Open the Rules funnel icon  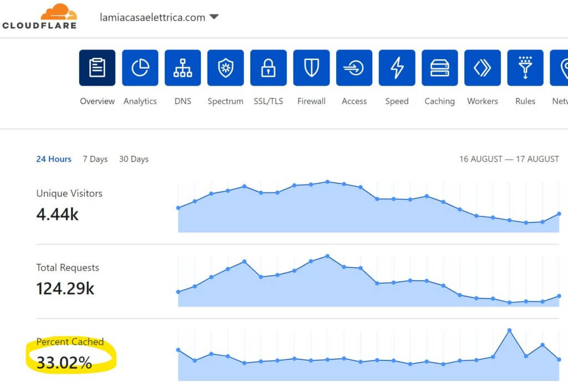coord(525,68)
